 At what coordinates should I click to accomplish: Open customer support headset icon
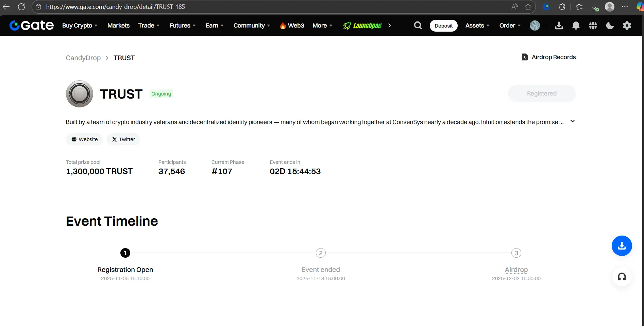point(622,277)
